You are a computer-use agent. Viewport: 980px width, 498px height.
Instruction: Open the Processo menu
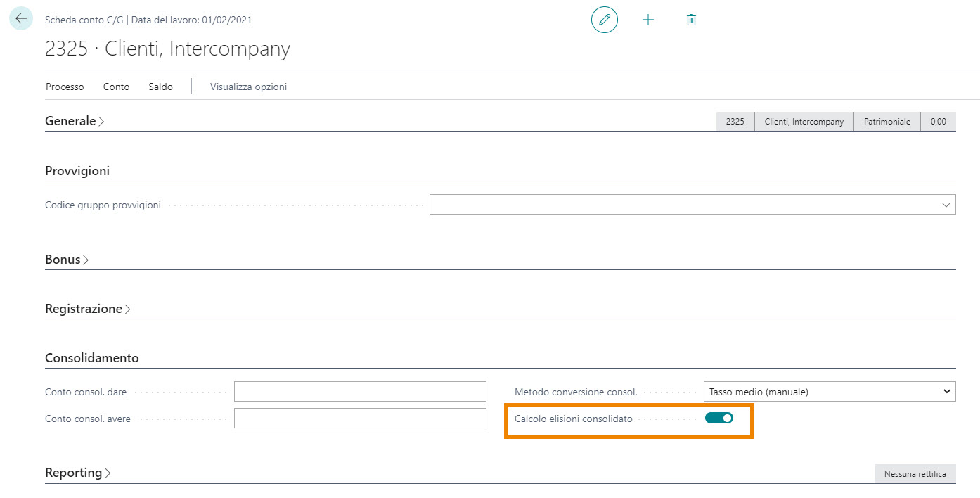[65, 87]
